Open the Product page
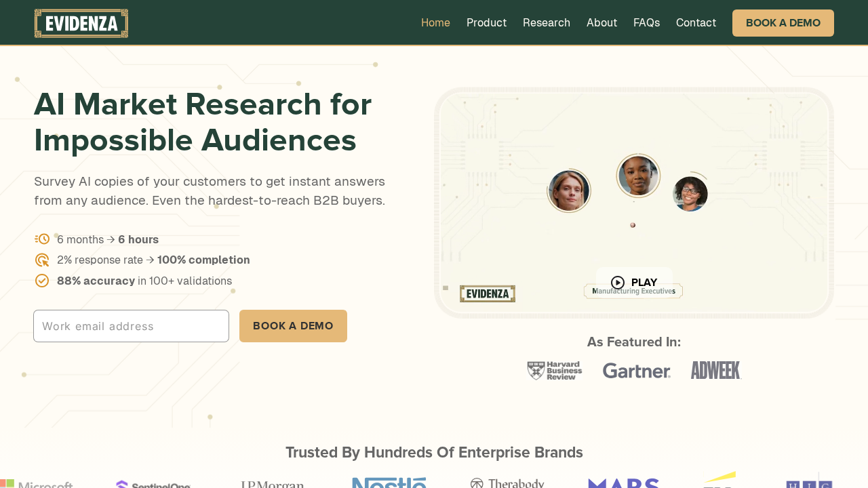The height and width of the screenshot is (488, 868). [x=486, y=22]
